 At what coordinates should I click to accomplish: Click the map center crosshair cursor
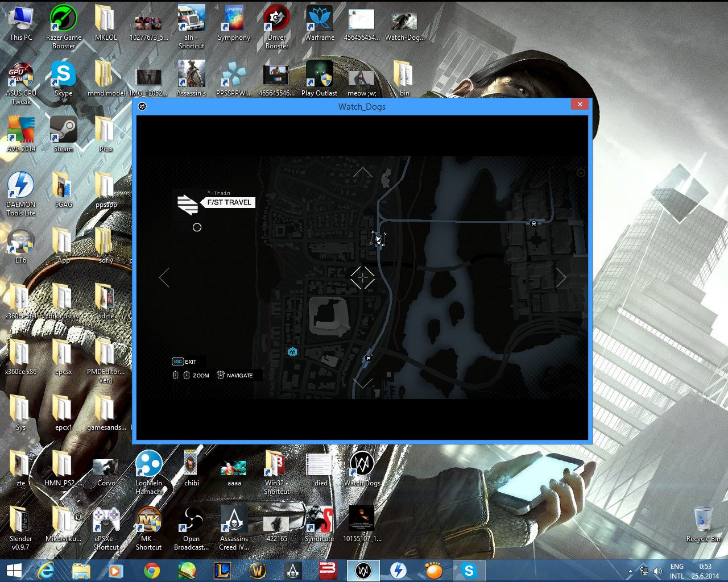click(x=362, y=277)
